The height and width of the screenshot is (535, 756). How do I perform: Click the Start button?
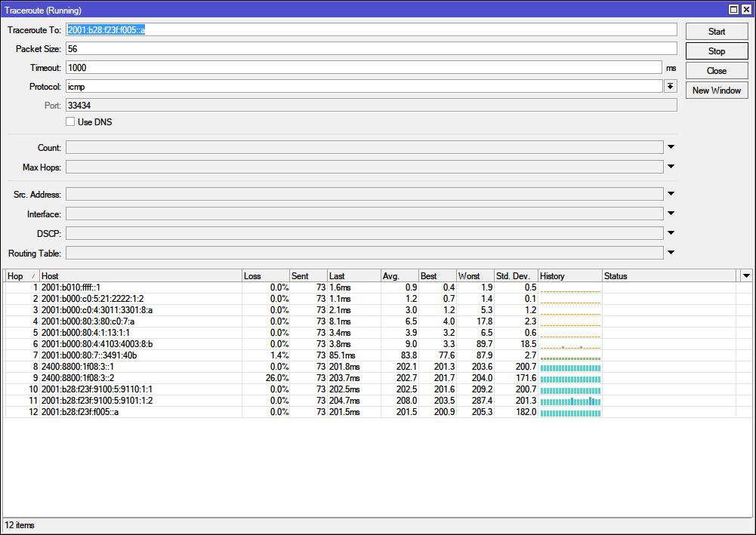pos(717,31)
